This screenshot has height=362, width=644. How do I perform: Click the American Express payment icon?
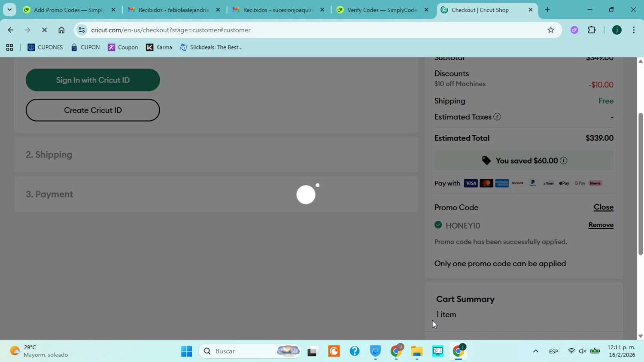501,183
